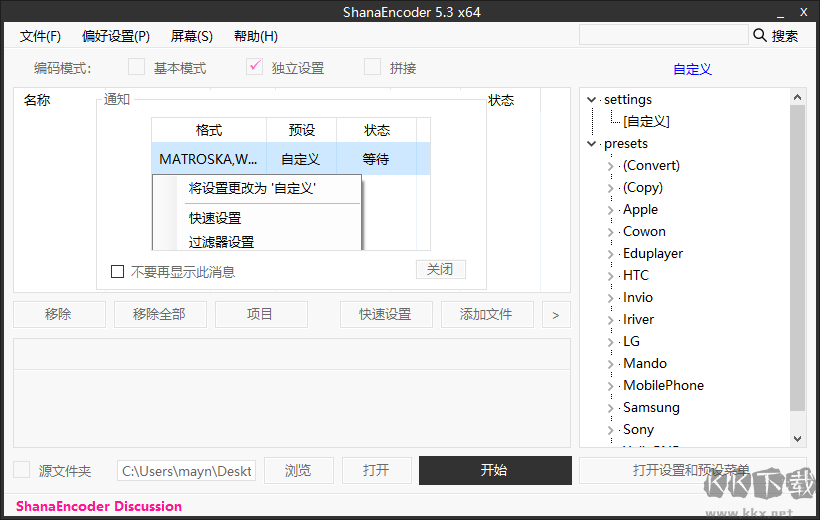This screenshot has width=820, height=520.
Task: Enable the 基本模式 checkbox
Action: [136, 67]
